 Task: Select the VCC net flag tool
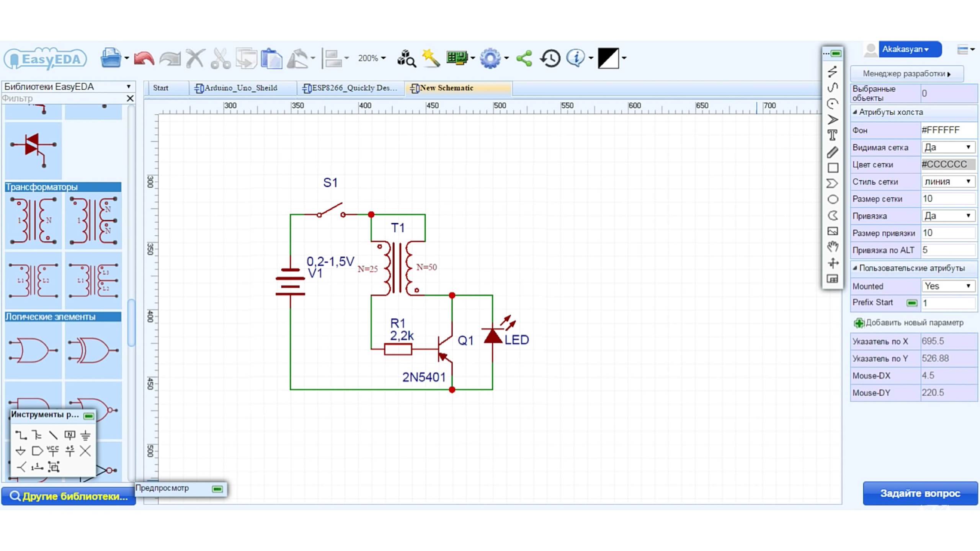coord(53,451)
